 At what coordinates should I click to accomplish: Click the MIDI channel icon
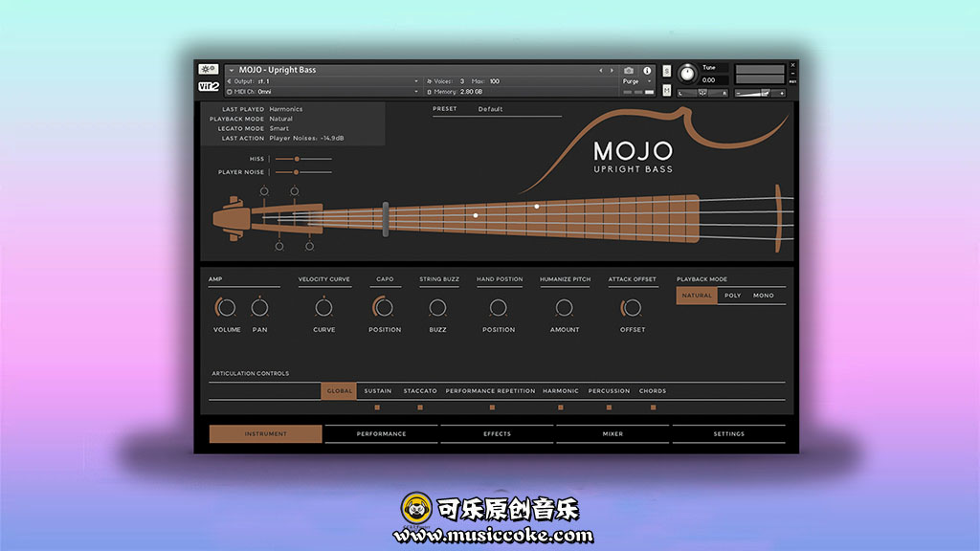point(230,92)
